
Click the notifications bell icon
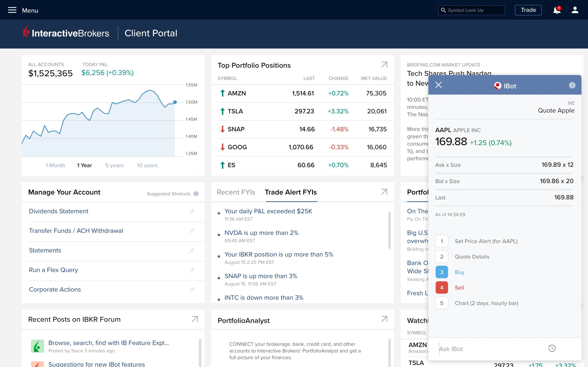click(x=556, y=10)
